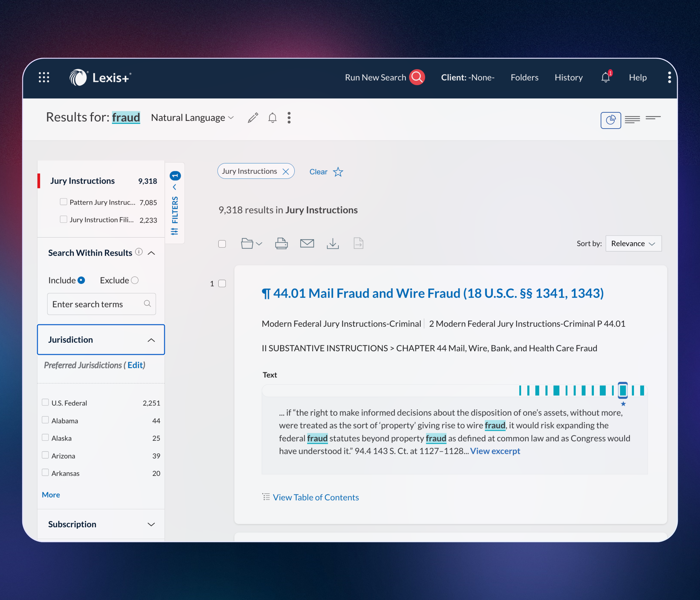Open View Table of Contents
Image resolution: width=700 pixels, height=600 pixels.
[x=316, y=497]
